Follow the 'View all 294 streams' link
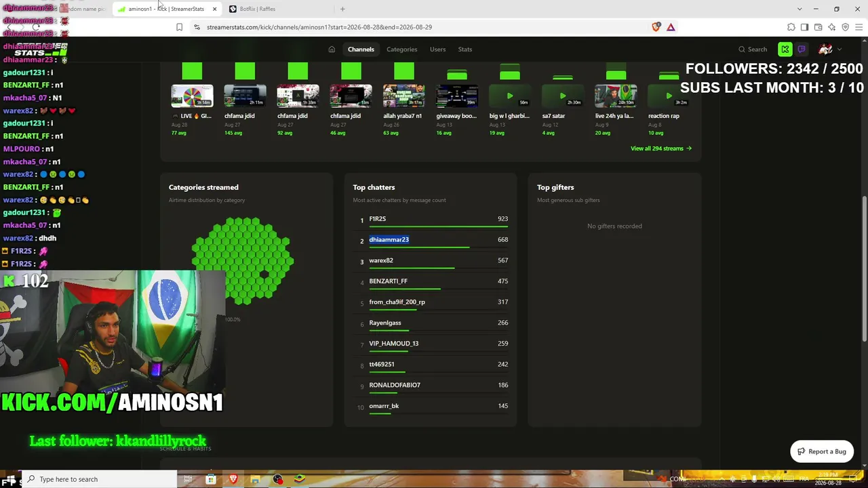The image size is (868, 488). 661,148
